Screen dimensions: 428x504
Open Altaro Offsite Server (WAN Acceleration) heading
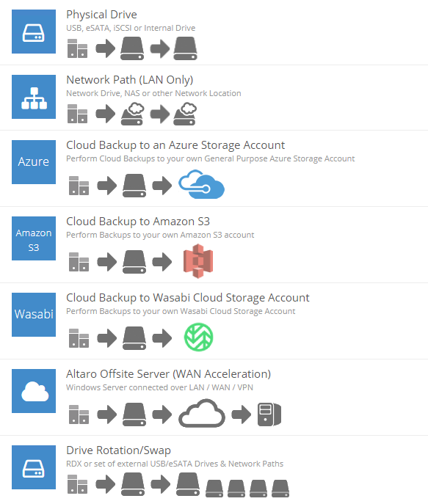(x=169, y=374)
